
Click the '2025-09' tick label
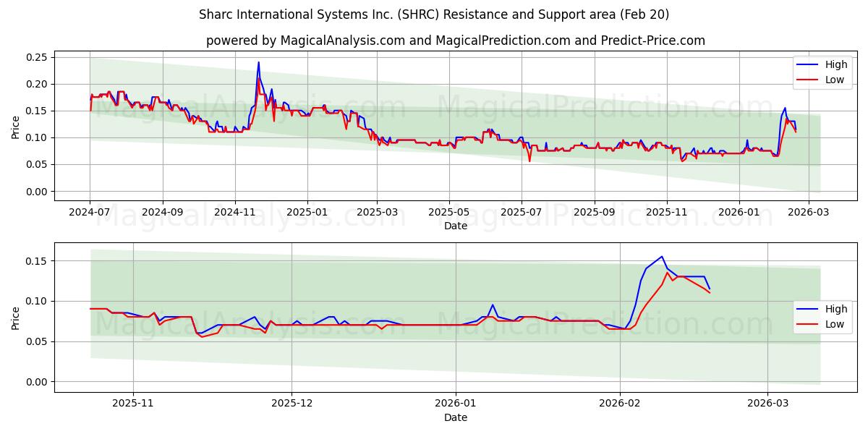[x=595, y=213]
